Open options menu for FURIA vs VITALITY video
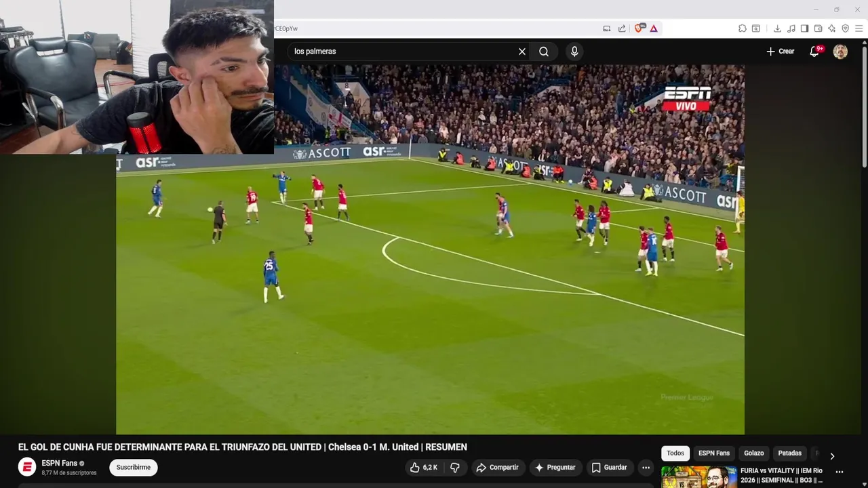 [x=840, y=472]
